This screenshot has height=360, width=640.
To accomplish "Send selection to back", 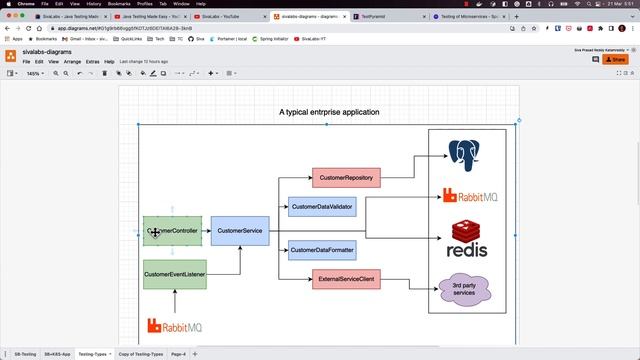I will (x=129, y=73).
